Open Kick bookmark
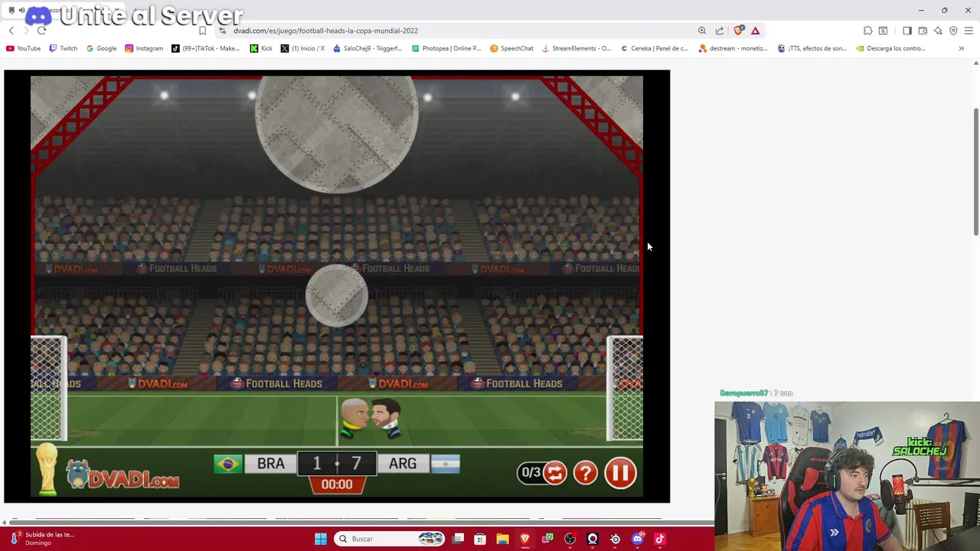 click(261, 48)
